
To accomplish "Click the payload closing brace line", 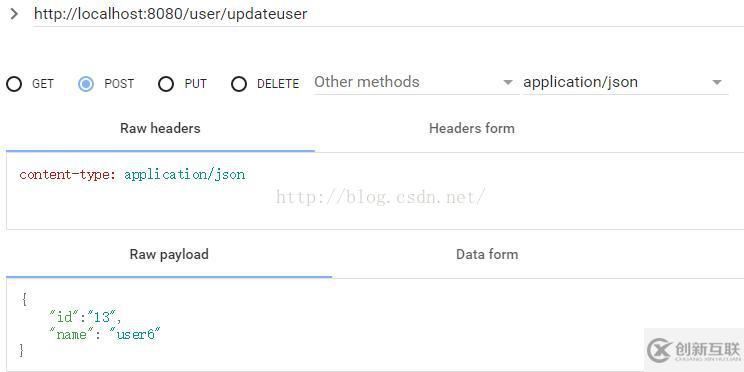I will tap(21, 351).
